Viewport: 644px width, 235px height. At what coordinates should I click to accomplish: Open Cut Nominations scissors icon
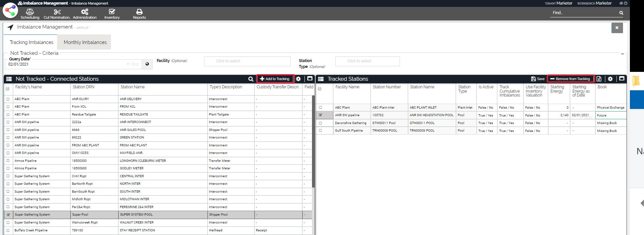(57, 12)
